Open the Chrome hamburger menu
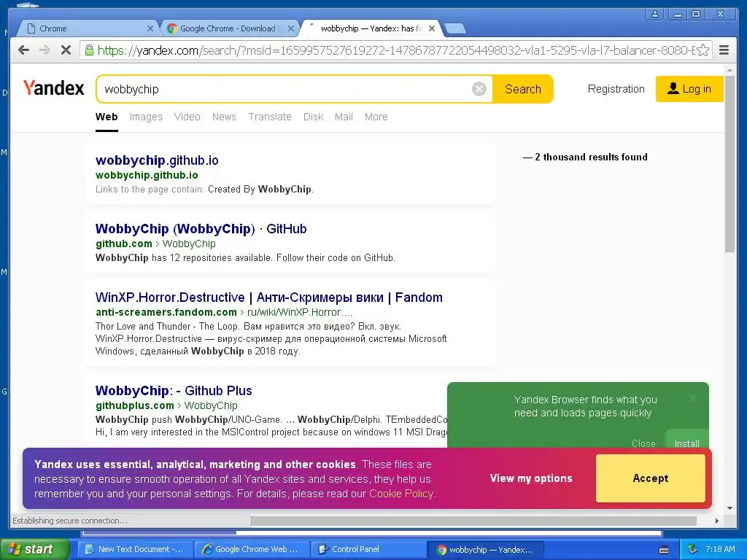The image size is (747, 560). click(724, 50)
